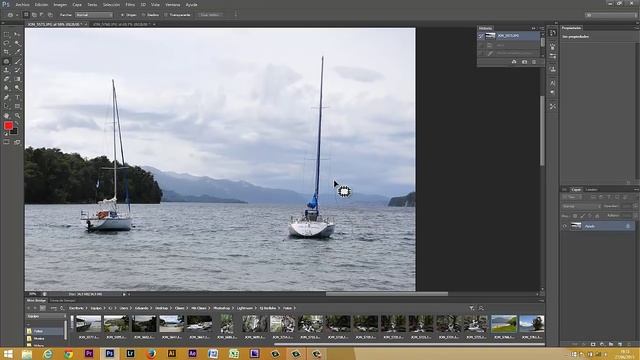The height and width of the screenshot is (360, 640).
Task: Select the Zoom tool in toolbox
Action: tap(17, 116)
